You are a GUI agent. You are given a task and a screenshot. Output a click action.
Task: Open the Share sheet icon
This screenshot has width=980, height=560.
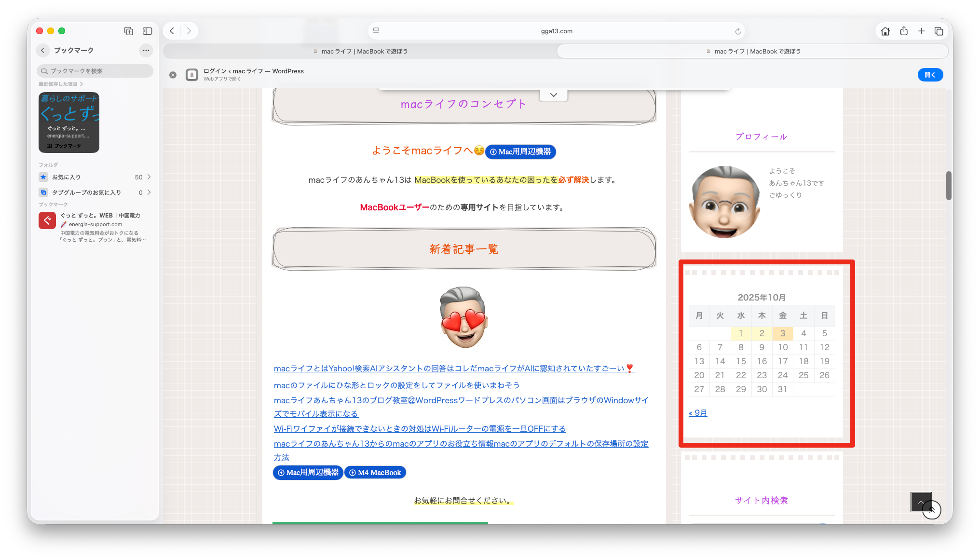click(904, 31)
